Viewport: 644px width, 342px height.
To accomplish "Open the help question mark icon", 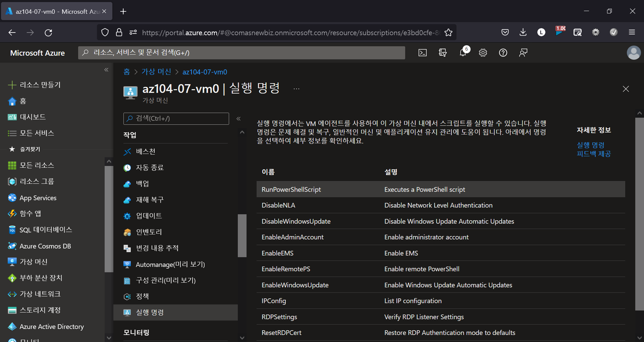I will 503,53.
